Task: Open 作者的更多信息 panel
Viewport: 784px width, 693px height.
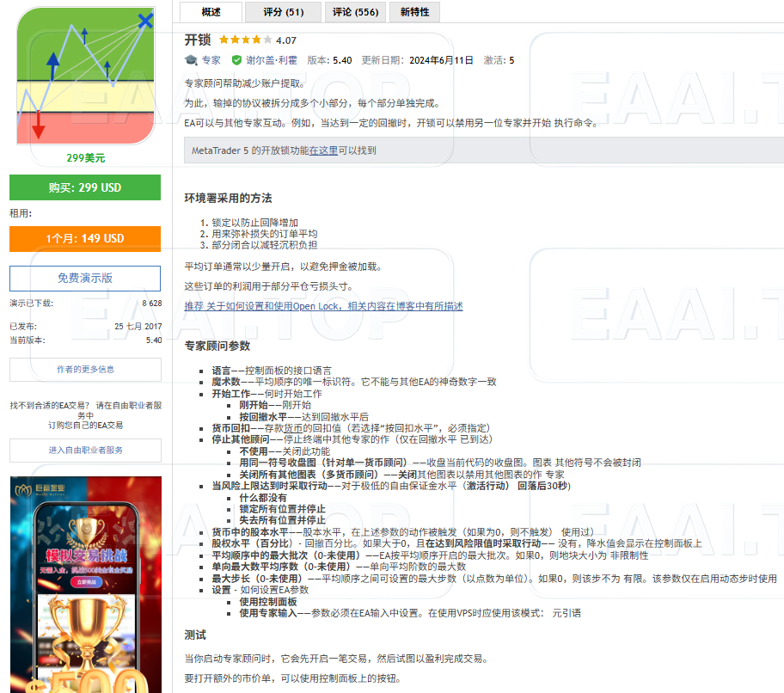Action: pos(85,368)
